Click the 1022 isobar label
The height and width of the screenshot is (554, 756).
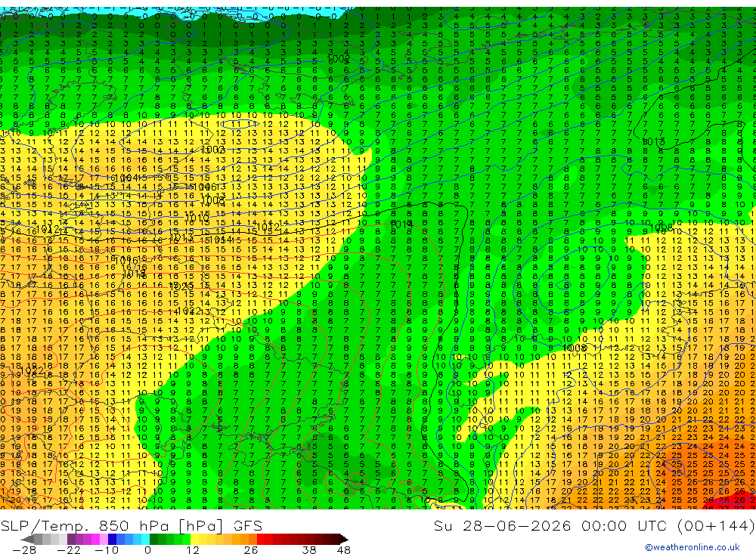coord(190,311)
